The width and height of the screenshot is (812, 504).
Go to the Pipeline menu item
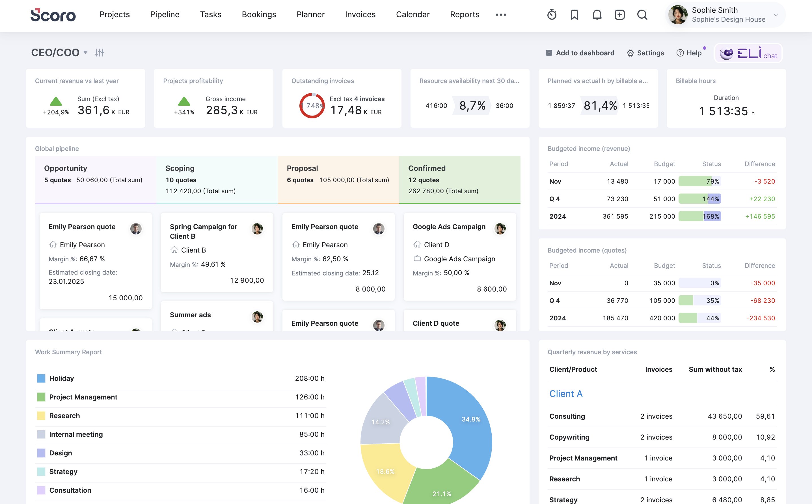coord(165,15)
